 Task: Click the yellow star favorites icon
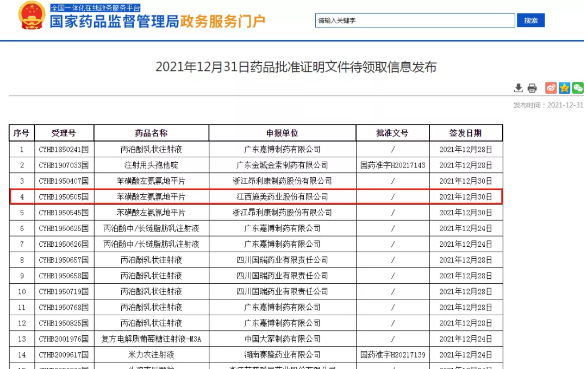564,88
